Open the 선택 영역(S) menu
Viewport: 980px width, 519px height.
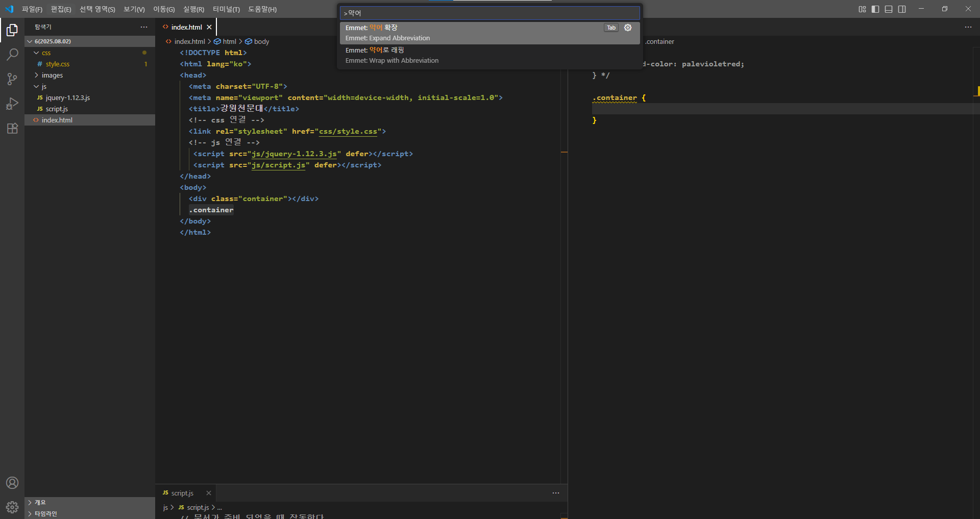tap(97, 9)
